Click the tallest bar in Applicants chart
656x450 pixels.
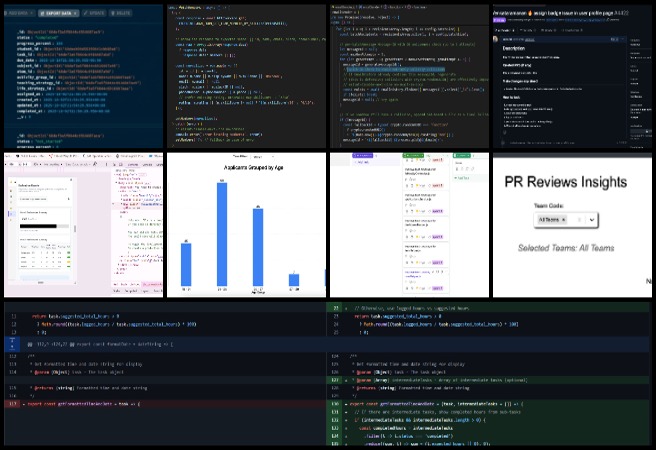222,233
